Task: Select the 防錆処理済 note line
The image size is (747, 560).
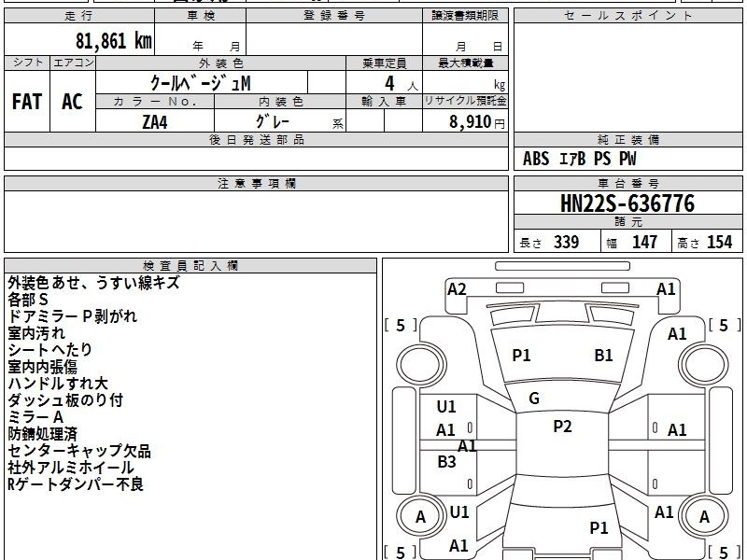Action: coord(42,434)
